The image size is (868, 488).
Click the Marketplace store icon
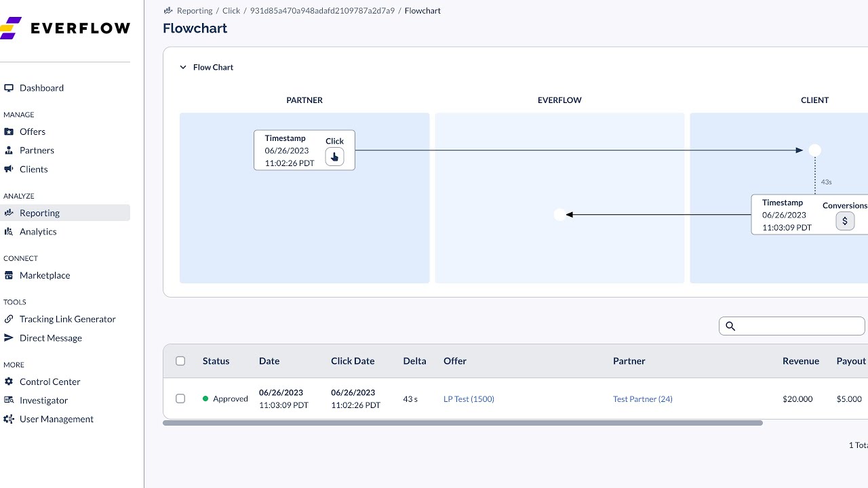(9, 275)
